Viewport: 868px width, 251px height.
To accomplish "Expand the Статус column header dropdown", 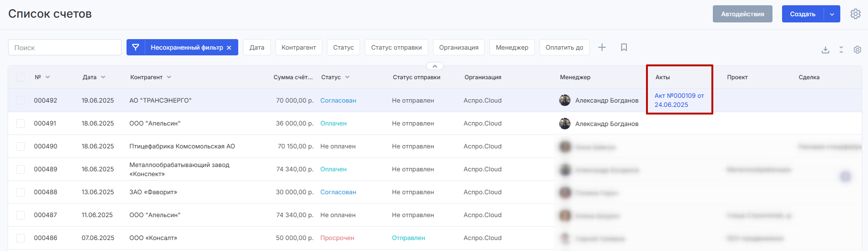I will [x=347, y=77].
